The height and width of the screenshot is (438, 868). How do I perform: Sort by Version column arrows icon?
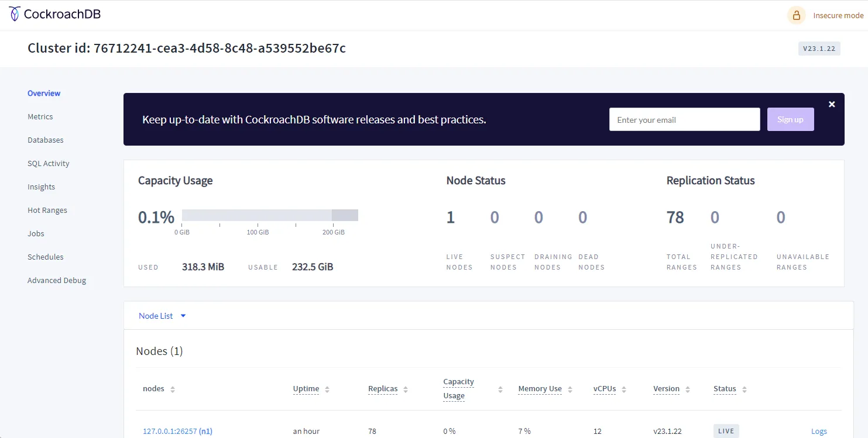click(688, 389)
